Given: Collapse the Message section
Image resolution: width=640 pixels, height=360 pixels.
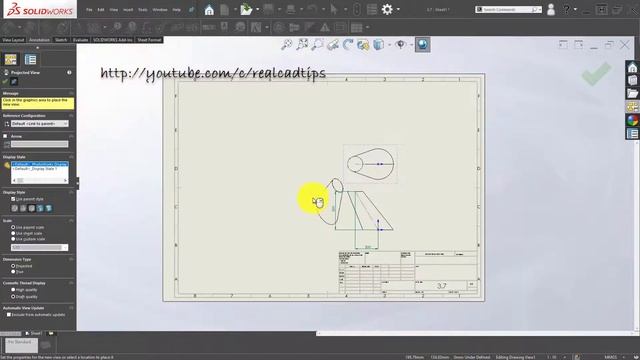Looking at the screenshot, I should click(71, 93).
